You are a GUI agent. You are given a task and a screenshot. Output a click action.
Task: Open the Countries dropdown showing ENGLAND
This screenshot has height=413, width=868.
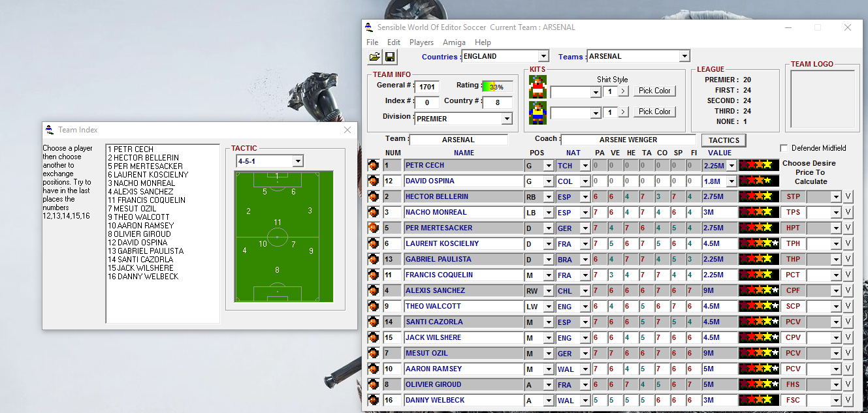543,57
